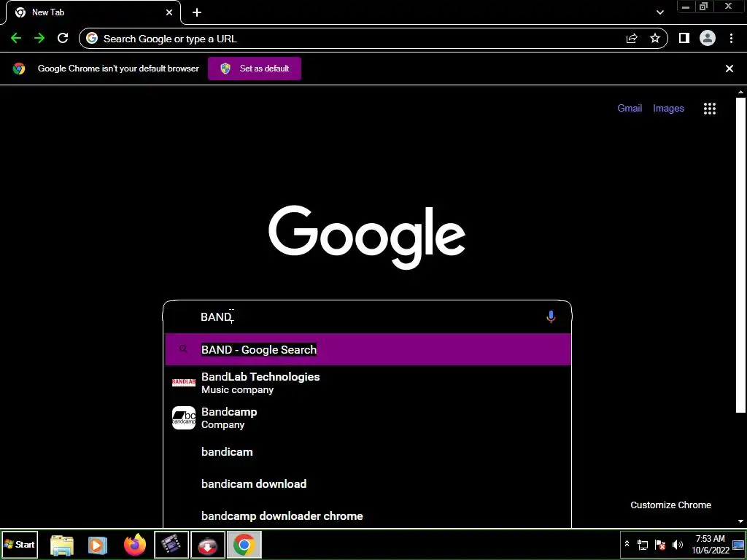This screenshot has width=747, height=560.
Task: Click in the Google search box with BAND
Action: [367, 316]
